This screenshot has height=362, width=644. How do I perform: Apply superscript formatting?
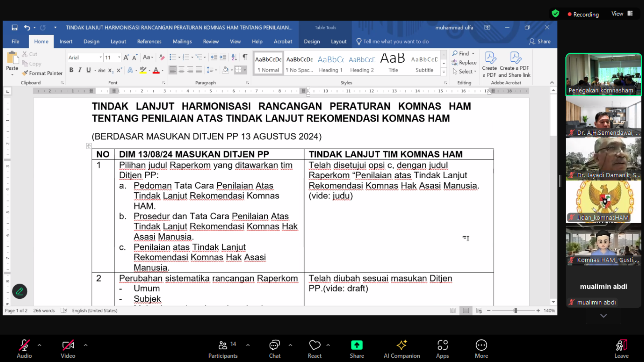119,70
